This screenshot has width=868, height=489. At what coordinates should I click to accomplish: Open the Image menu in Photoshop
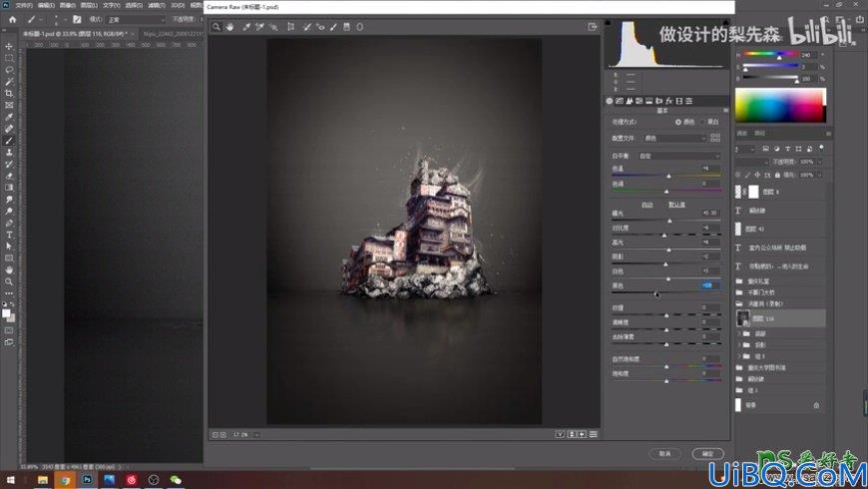[68, 5]
